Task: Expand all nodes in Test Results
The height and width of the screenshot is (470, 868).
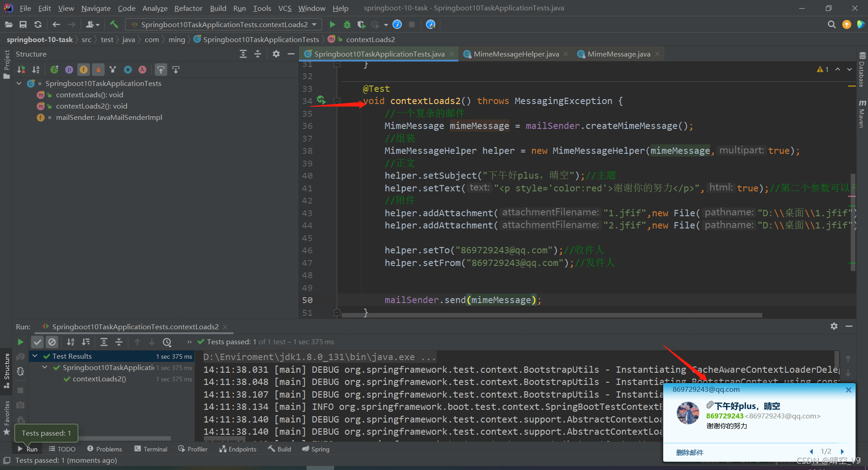Action: tap(104, 342)
